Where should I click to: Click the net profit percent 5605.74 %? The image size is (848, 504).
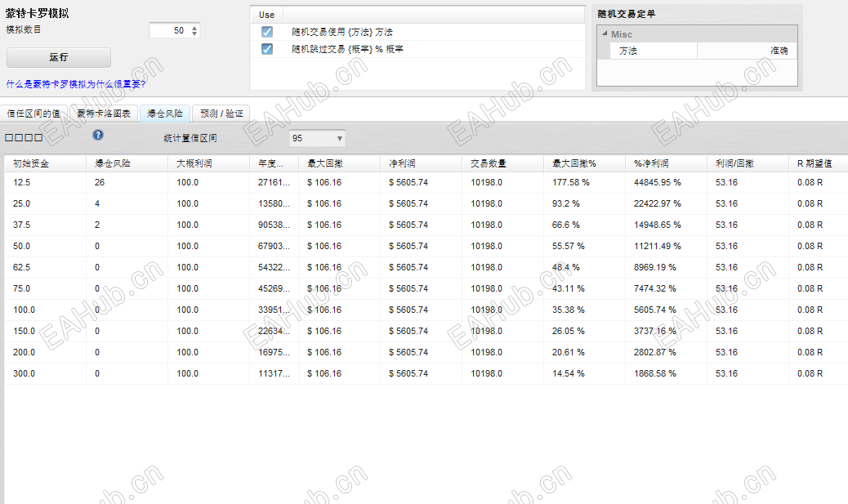[655, 310]
